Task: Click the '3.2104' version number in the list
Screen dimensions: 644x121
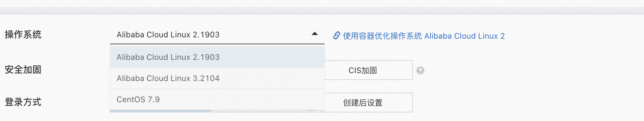Action: point(206,78)
